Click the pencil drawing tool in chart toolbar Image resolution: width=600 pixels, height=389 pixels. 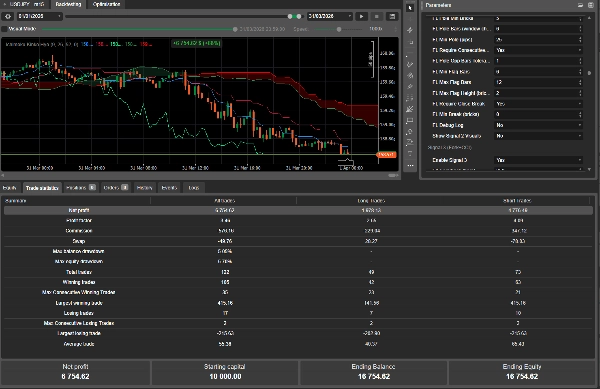[x=410, y=64]
